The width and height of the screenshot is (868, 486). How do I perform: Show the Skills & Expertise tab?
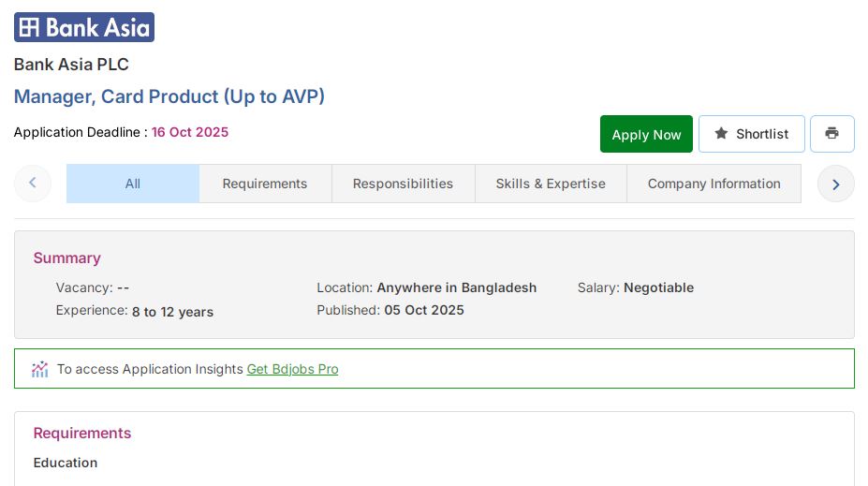(x=551, y=184)
